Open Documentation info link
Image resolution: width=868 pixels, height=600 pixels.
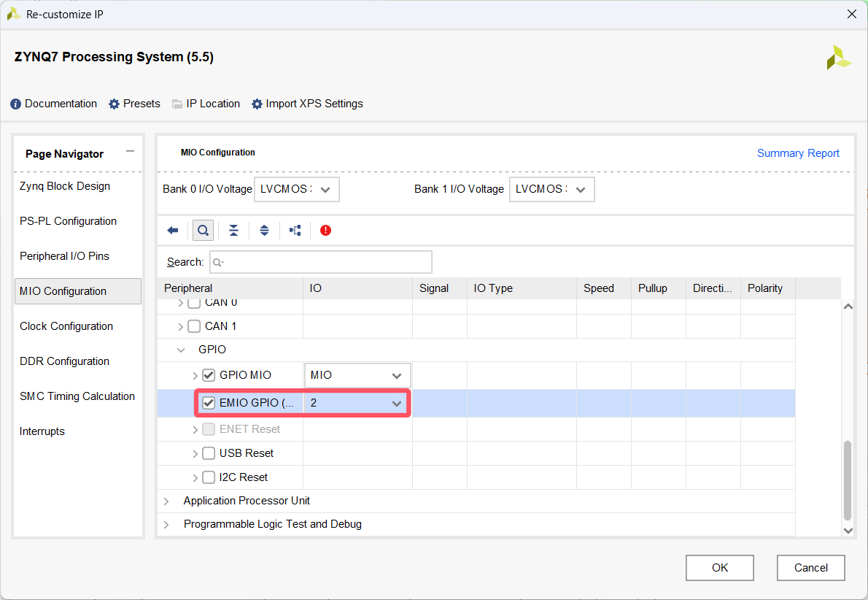54,104
